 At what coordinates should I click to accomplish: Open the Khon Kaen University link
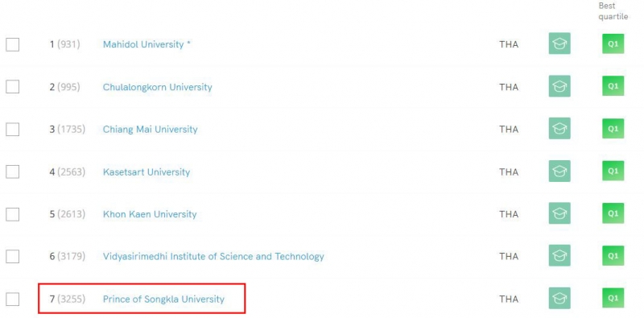click(150, 214)
